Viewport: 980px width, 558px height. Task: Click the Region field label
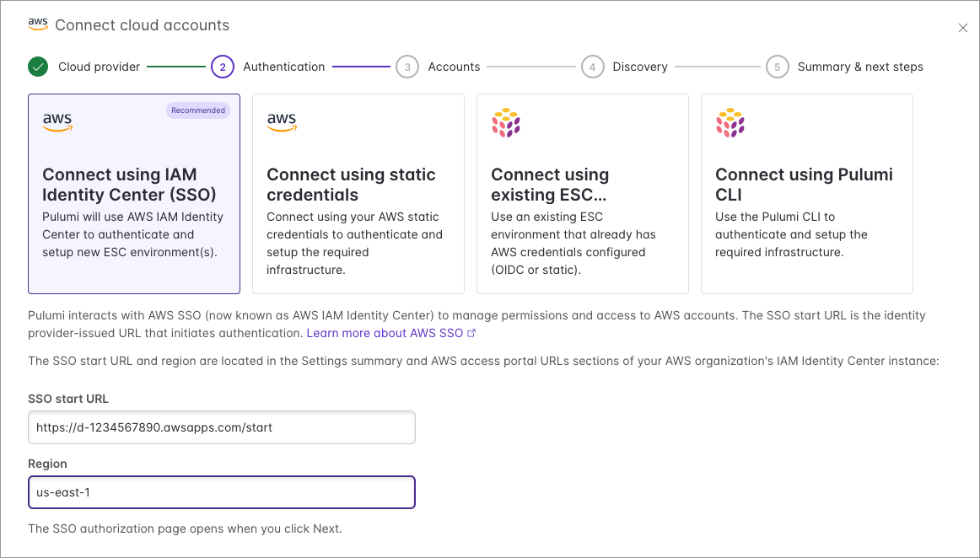(47, 464)
